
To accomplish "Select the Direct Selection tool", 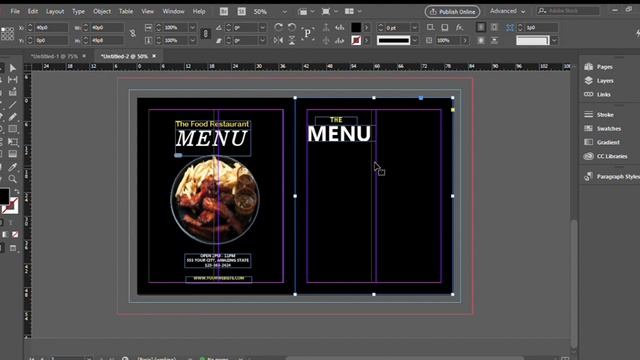I will [x=13, y=68].
